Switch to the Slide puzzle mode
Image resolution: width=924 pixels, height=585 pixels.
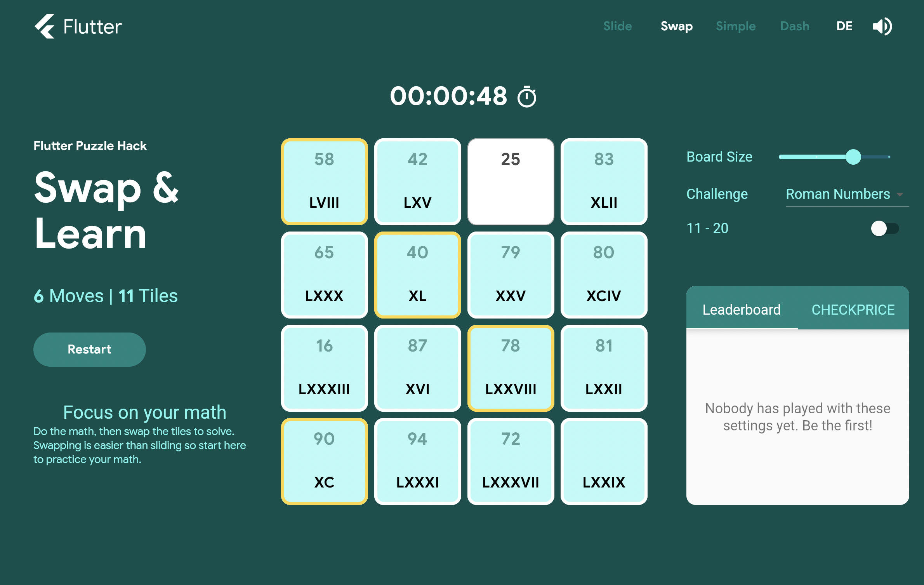tap(617, 26)
